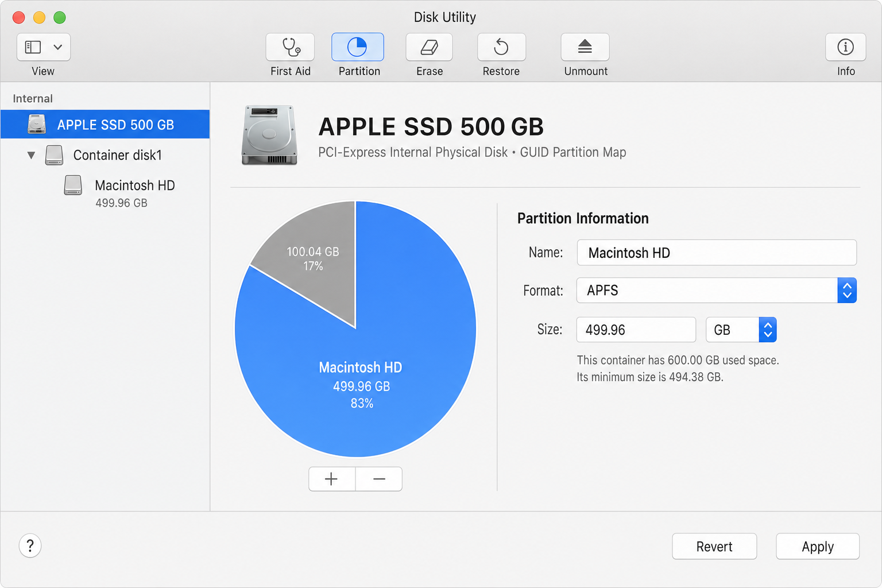Click the 499.96 GB text under Macintosh HD in sidebar

(x=121, y=203)
